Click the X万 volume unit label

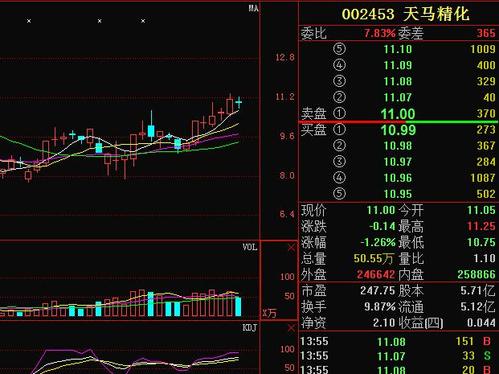point(269,313)
